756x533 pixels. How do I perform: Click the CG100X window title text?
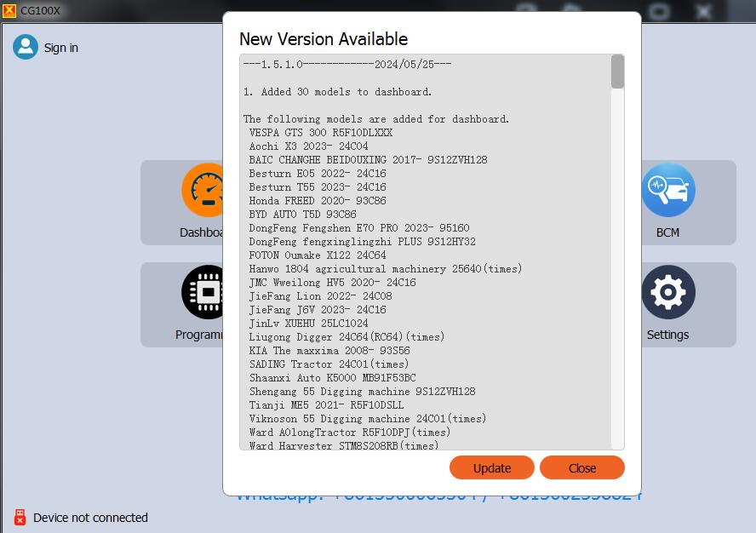[40, 10]
